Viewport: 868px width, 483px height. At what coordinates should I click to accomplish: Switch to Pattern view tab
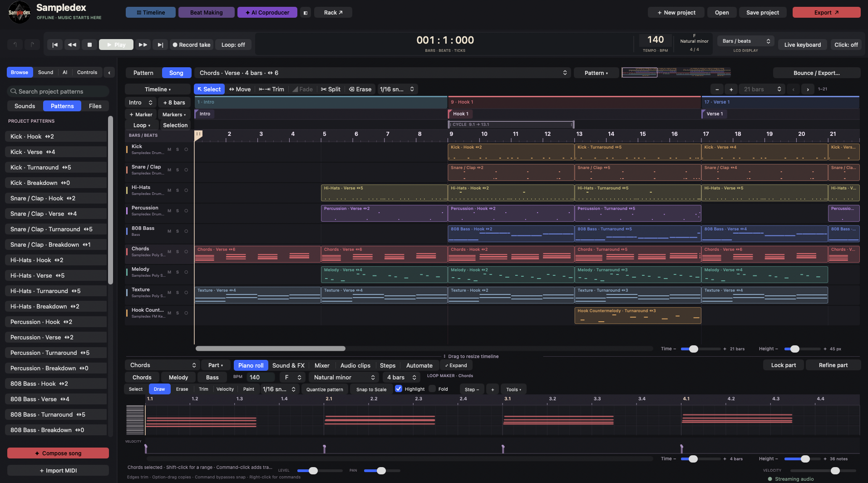tap(143, 73)
